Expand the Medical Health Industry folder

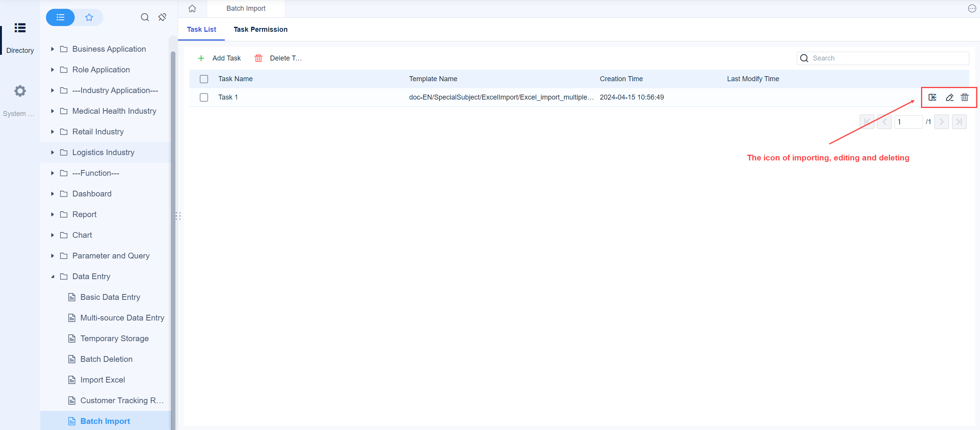click(x=52, y=111)
